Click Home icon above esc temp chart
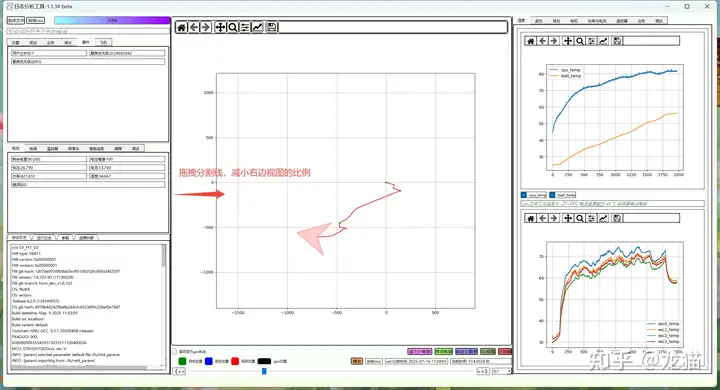Viewport: 720px width, 390px height. [530, 218]
